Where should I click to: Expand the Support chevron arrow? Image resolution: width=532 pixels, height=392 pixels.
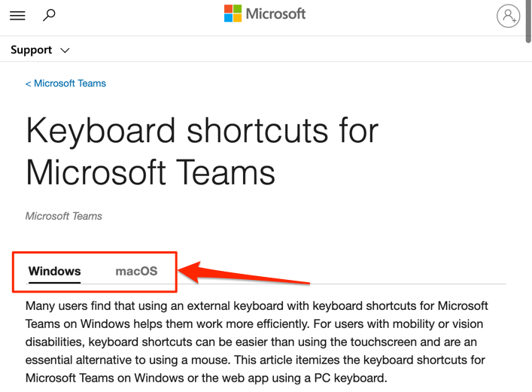[x=65, y=50]
